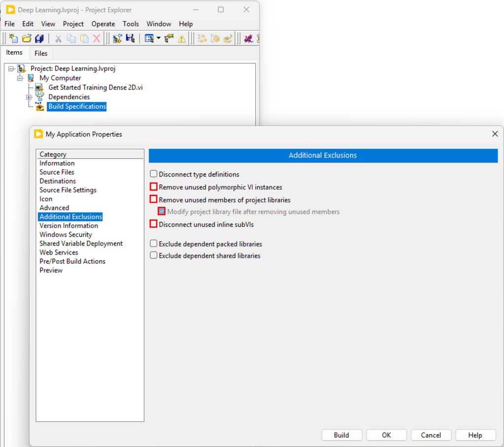The width and height of the screenshot is (504, 447).
Task: Expand the Dependencies tree node
Action: (29, 97)
